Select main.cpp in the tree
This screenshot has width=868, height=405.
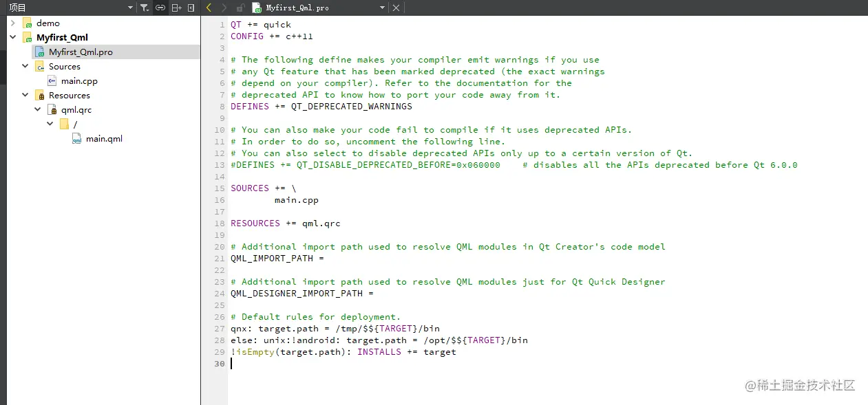click(x=79, y=80)
